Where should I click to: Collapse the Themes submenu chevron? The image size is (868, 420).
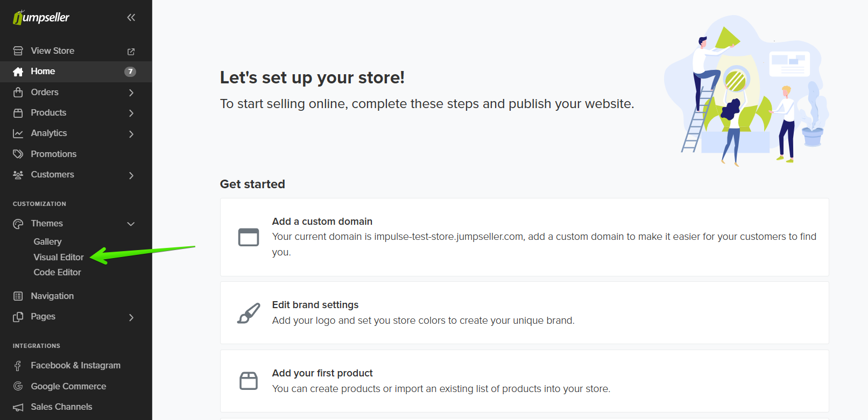pos(131,224)
